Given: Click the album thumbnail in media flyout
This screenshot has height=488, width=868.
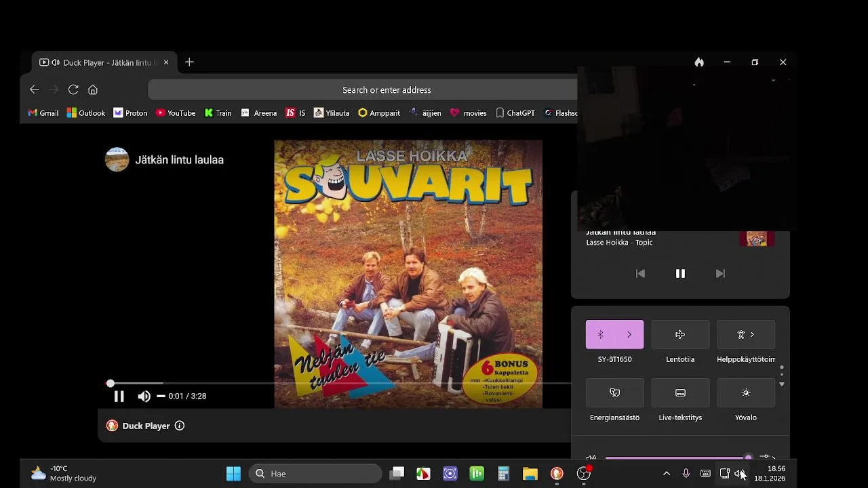Looking at the screenshot, I should [757, 239].
